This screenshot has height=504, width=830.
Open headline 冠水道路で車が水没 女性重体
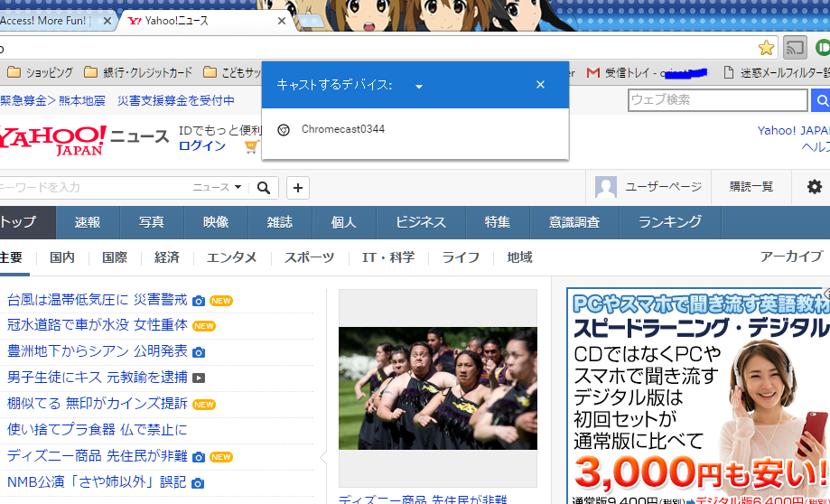[x=98, y=325]
